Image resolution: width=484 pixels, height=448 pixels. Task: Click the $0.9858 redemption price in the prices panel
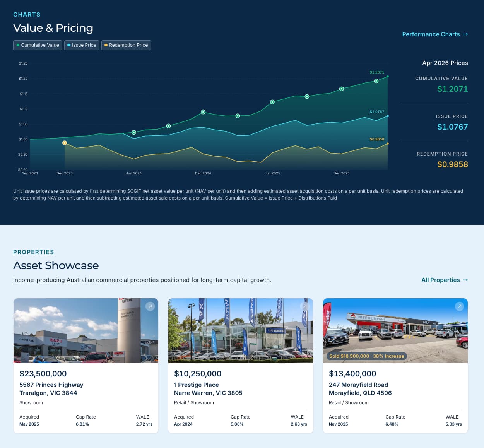pyautogui.click(x=453, y=164)
